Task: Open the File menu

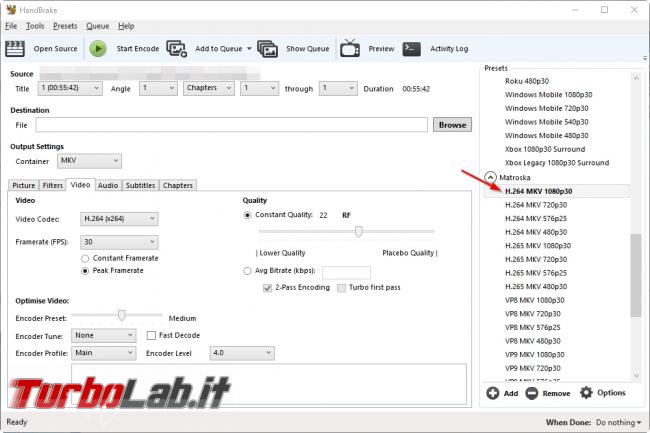Action: tap(11, 26)
